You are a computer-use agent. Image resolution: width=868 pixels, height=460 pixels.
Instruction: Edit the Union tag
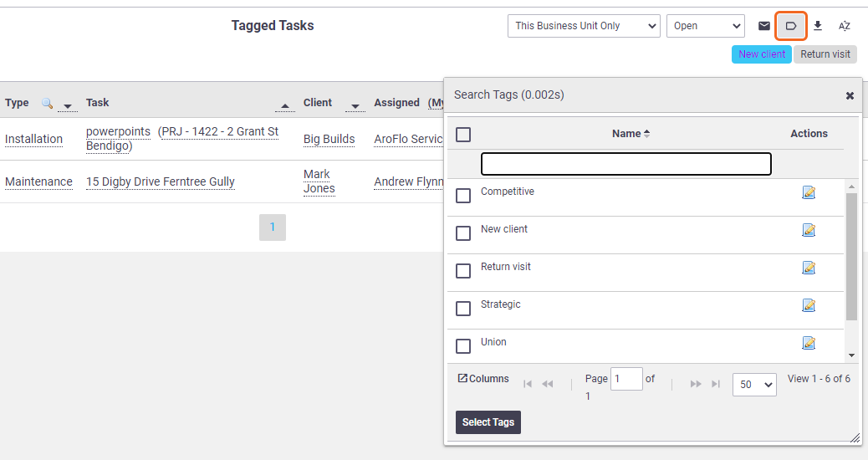click(x=809, y=343)
